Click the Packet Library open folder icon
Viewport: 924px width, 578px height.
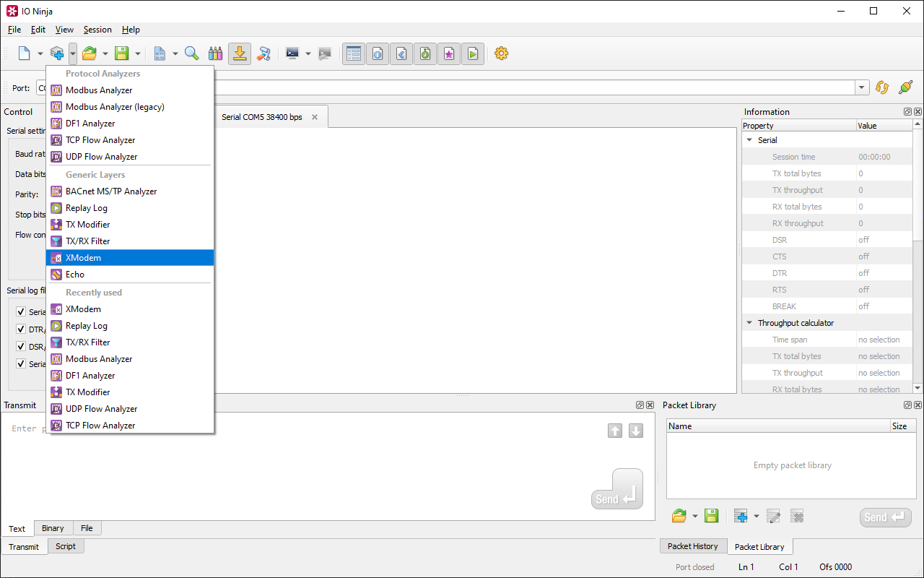(x=679, y=516)
